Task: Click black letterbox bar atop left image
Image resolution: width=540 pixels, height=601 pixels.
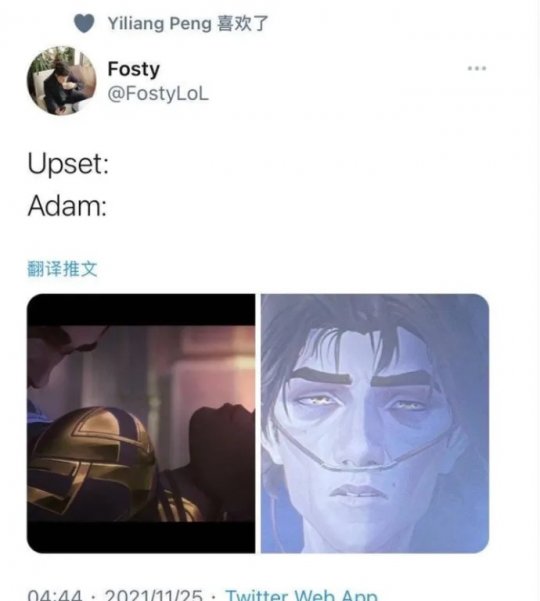Action: (x=141, y=310)
